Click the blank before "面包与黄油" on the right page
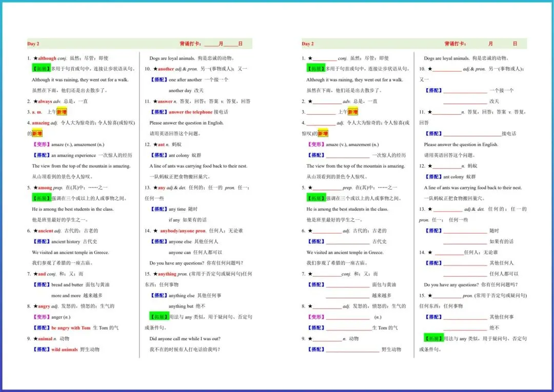 pyautogui.click(x=348, y=286)
